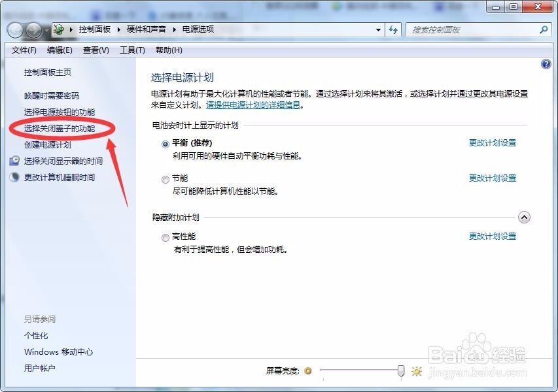This screenshot has width=558, height=392.
Task: Open the 文件(F) menu
Action: 24,50
